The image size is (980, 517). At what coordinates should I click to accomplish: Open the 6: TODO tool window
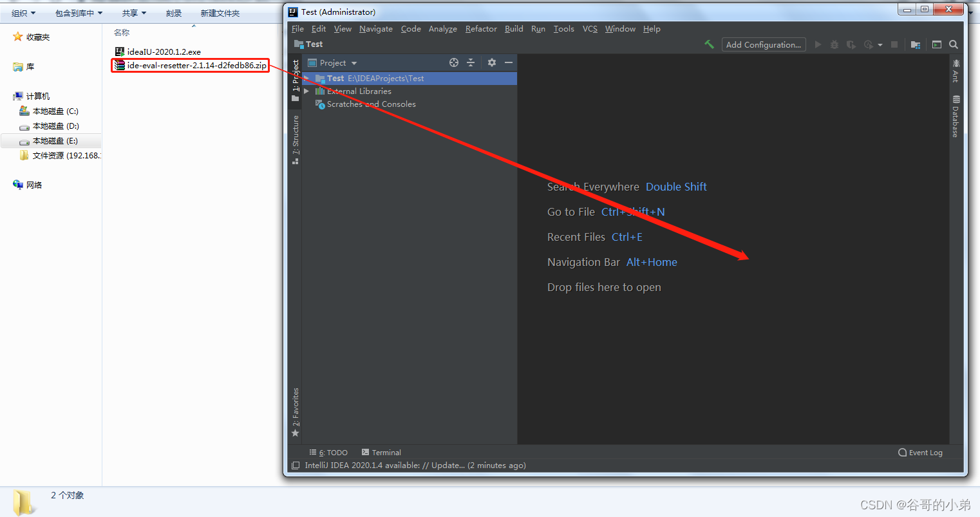click(328, 453)
